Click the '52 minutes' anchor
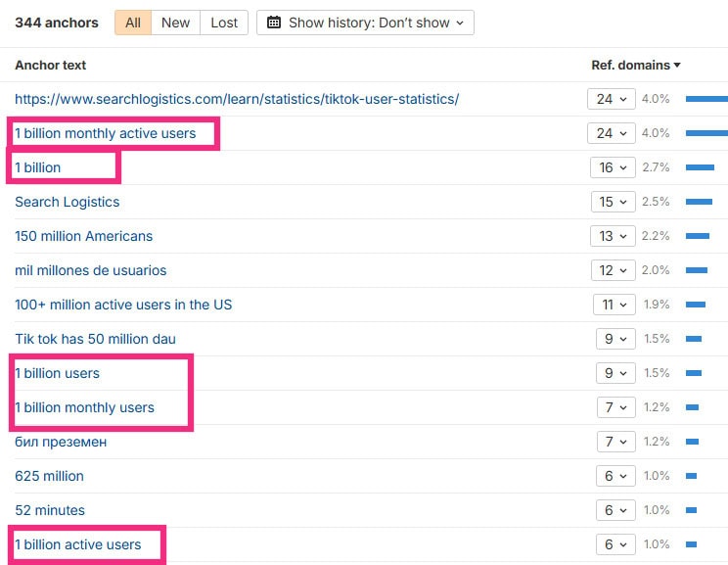 pos(50,510)
